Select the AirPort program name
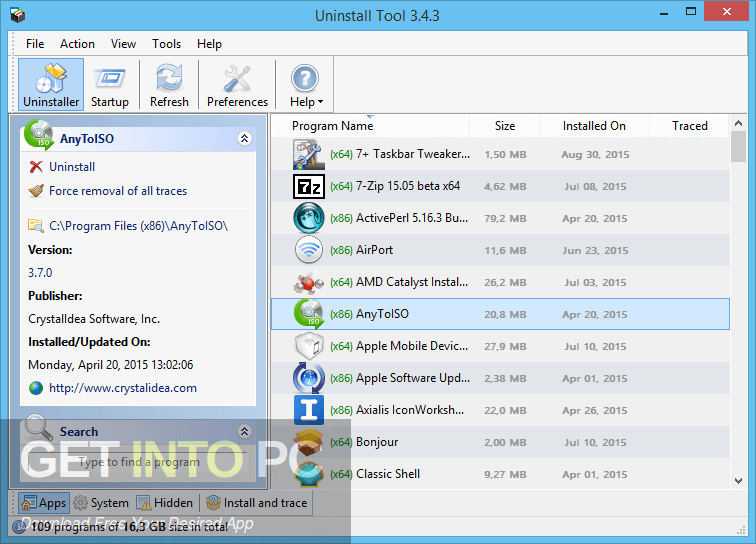Screen dimensions: 756x544 (x=374, y=250)
